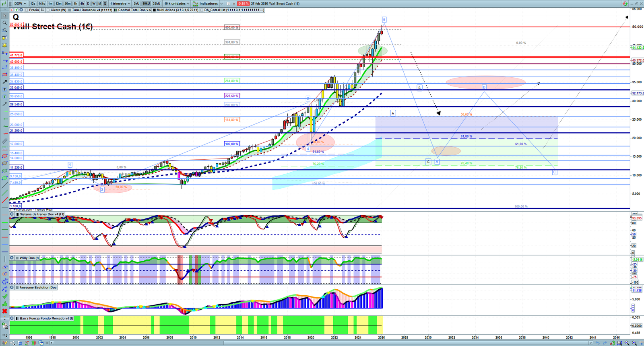Open the DOW symbol dropdown

[x=20, y=4]
